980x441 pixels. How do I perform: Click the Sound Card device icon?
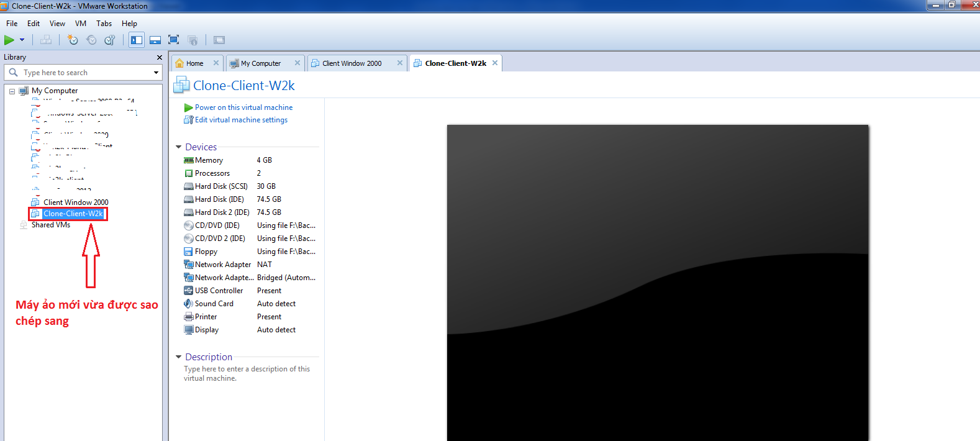pyautogui.click(x=189, y=304)
